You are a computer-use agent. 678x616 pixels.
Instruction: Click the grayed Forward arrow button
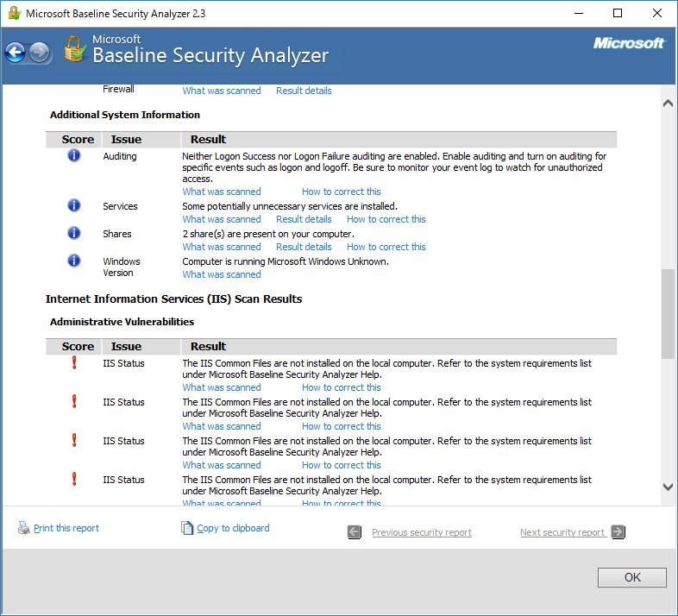pos(40,53)
